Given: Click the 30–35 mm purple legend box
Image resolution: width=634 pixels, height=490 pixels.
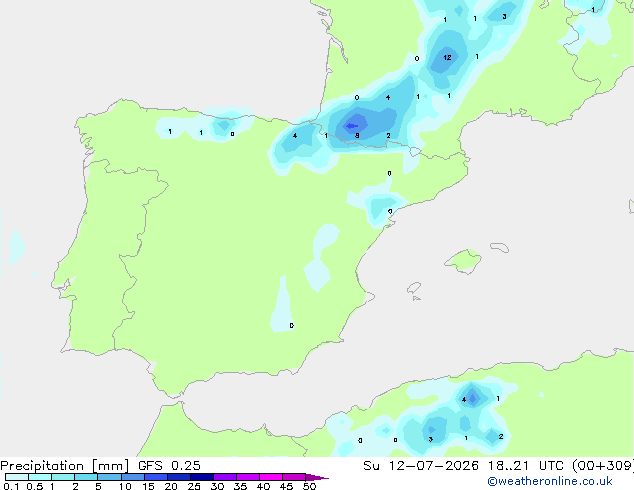Looking at the screenshot, I should pos(225,477).
